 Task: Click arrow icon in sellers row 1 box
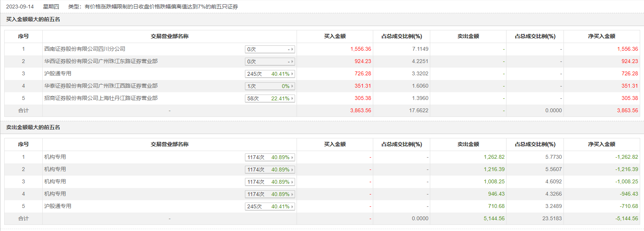[292, 157]
